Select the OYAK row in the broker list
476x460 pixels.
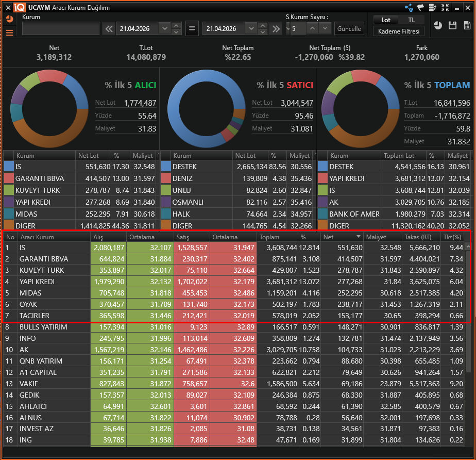point(234,304)
